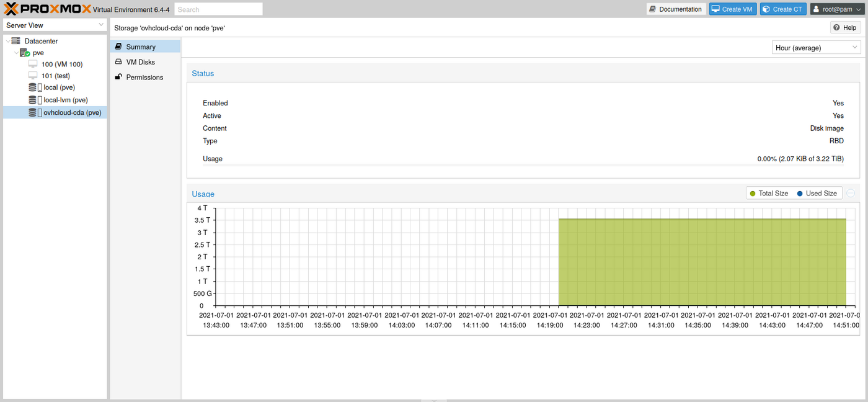Image resolution: width=868 pixels, height=402 pixels.
Task: Click the Datacenter server icon in tree
Action: (16, 41)
